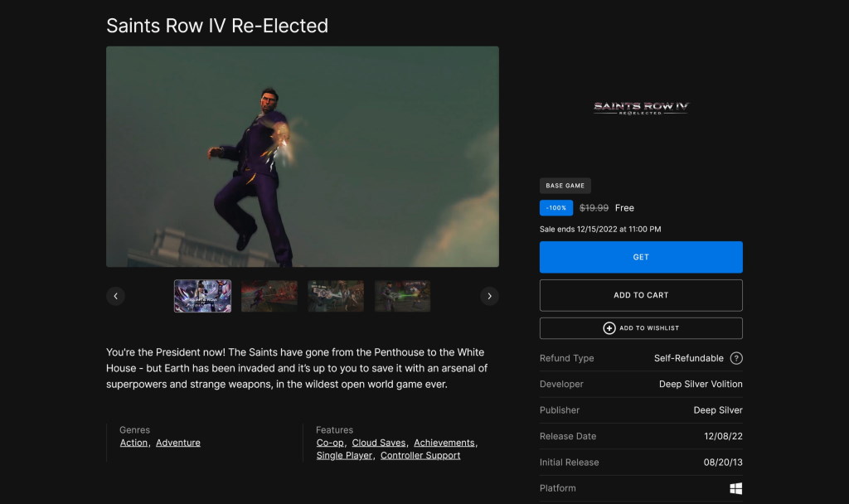Advance the screenshot carousel with the right arrow
The height and width of the screenshot is (504, 849).
pyautogui.click(x=489, y=296)
